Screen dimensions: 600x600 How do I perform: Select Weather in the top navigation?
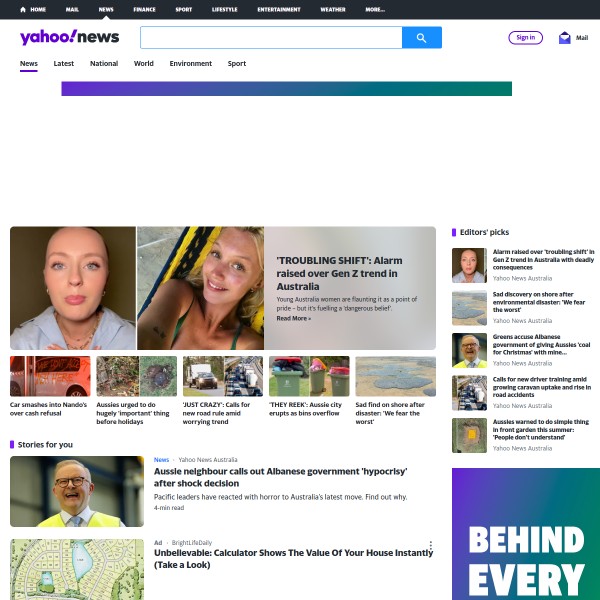click(x=333, y=10)
